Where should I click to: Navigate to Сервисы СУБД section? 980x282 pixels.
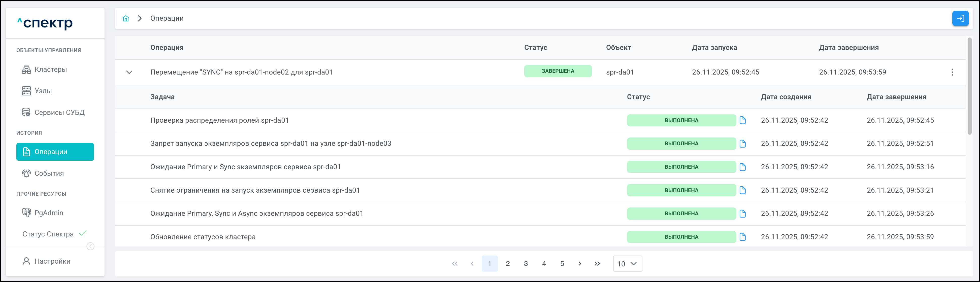pyautogui.click(x=59, y=113)
